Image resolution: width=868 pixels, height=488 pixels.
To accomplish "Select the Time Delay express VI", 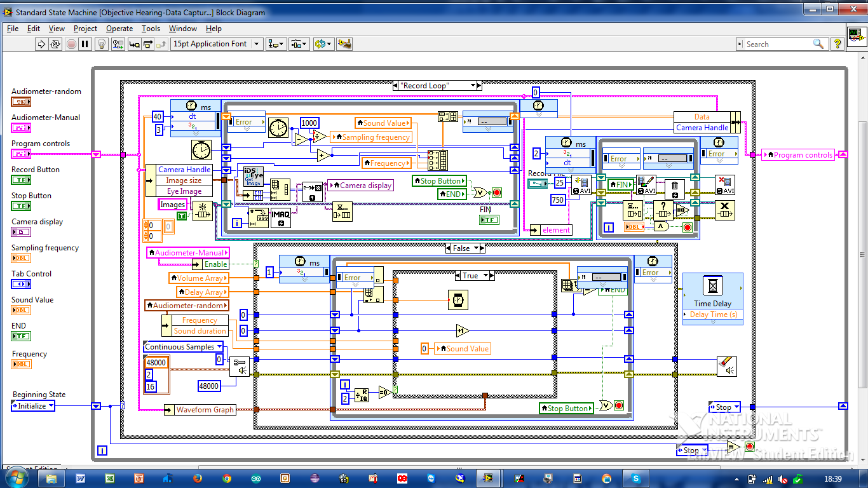I will (712, 299).
